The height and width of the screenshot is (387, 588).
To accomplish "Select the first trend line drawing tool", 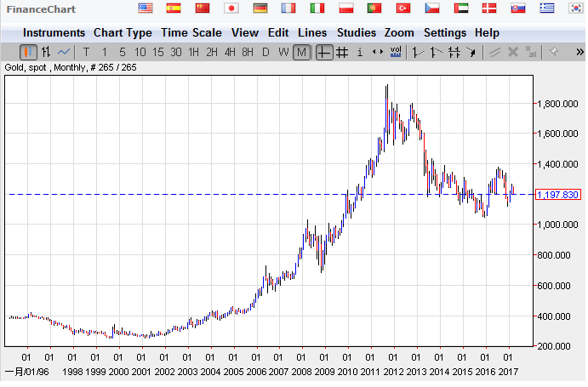I will pyautogui.click(x=418, y=52).
